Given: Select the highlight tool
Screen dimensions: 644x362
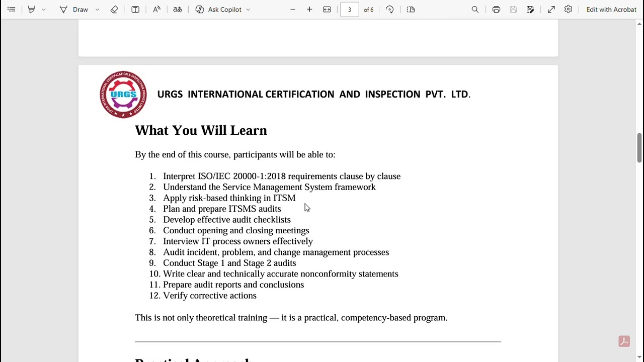Looking at the screenshot, I should tap(32, 10).
